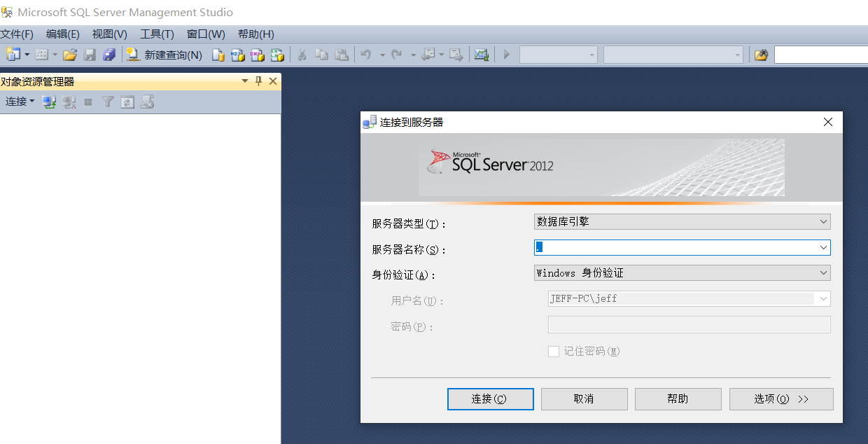Screen dimensions: 868x444
Task: Click the Analysis Services XMLA Query icon
Action: point(278,55)
